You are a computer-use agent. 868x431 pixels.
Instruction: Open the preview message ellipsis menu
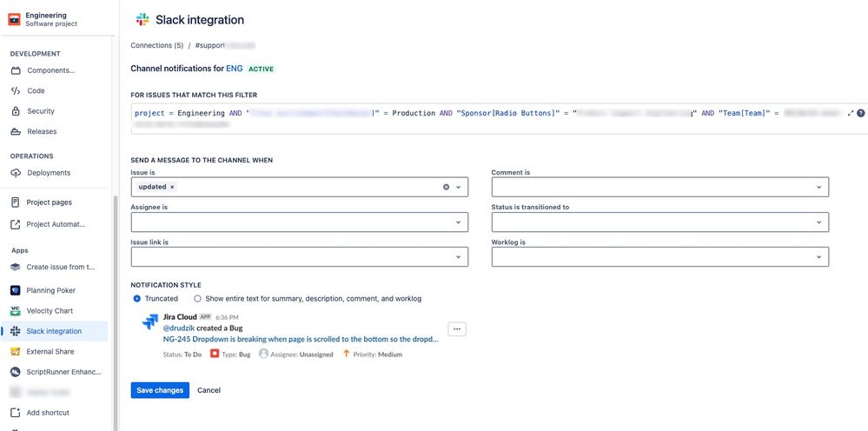pos(457,329)
